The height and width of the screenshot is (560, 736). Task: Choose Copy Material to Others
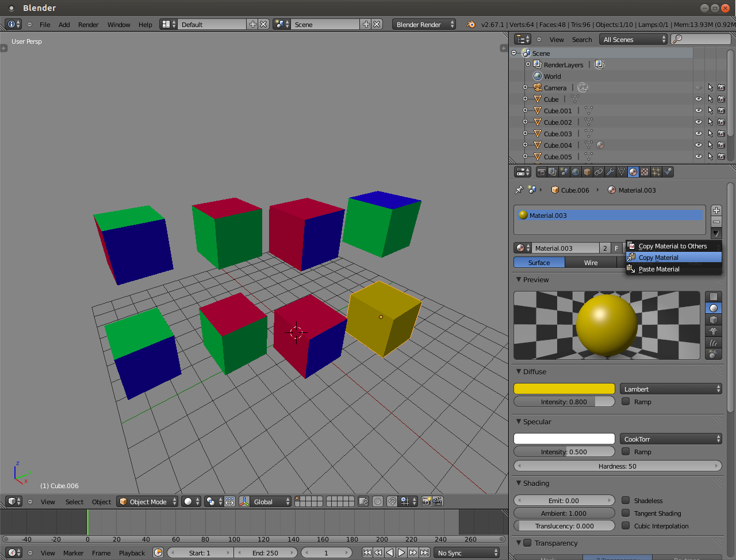tap(674, 246)
